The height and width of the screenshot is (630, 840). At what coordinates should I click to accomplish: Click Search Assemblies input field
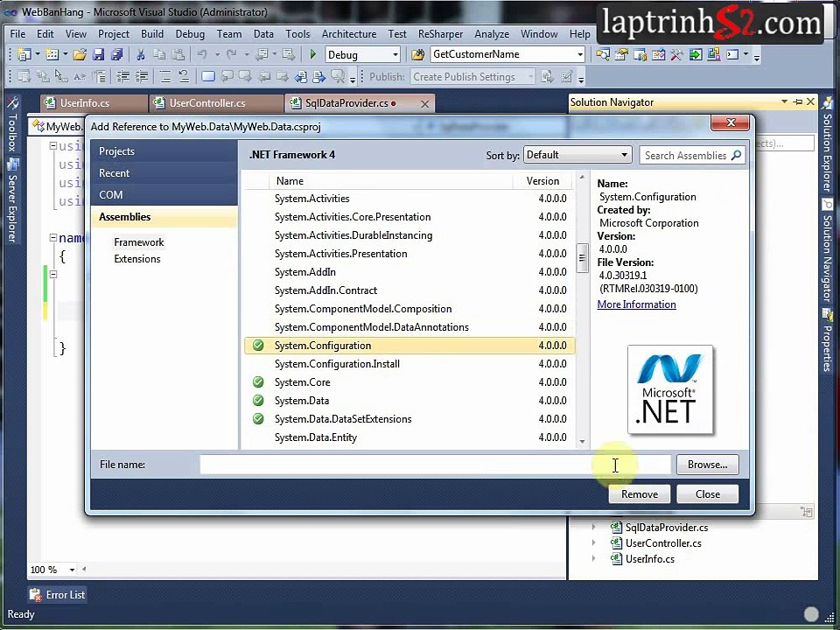pyautogui.click(x=685, y=156)
